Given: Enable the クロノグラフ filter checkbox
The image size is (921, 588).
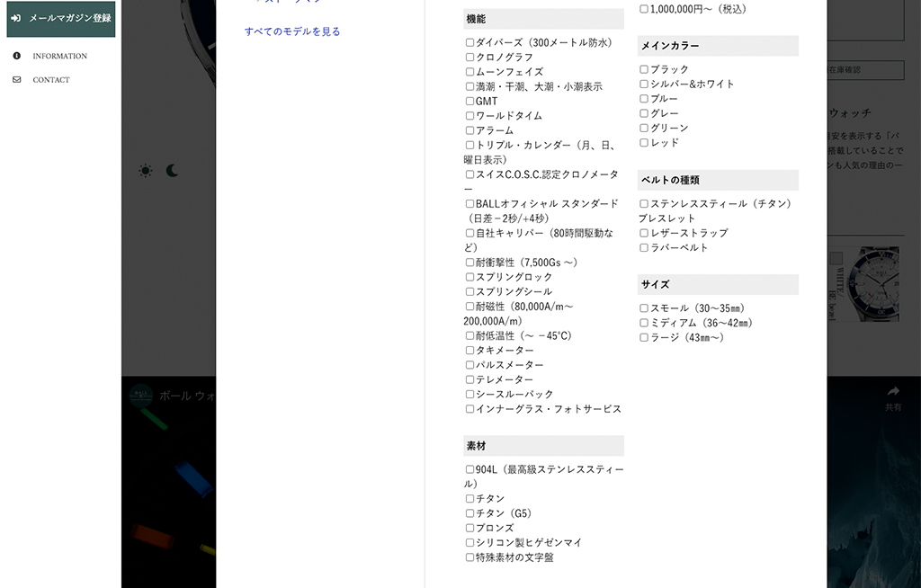Looking at the screenshot, I should (x=469, y=58).
